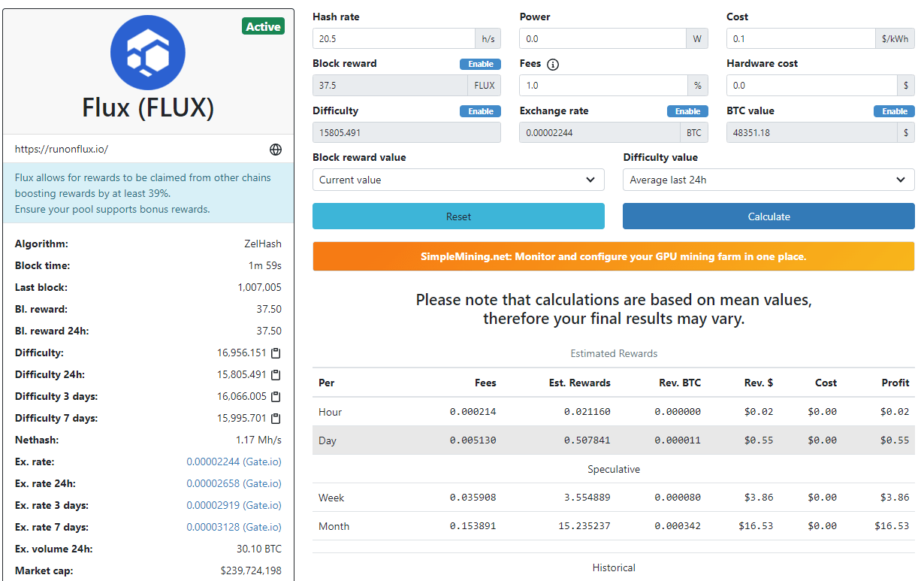Open the Ex. rate Gate.io link
Image resolution: width=924 pixels, height=581 pixels.
(x=234, y=461)
